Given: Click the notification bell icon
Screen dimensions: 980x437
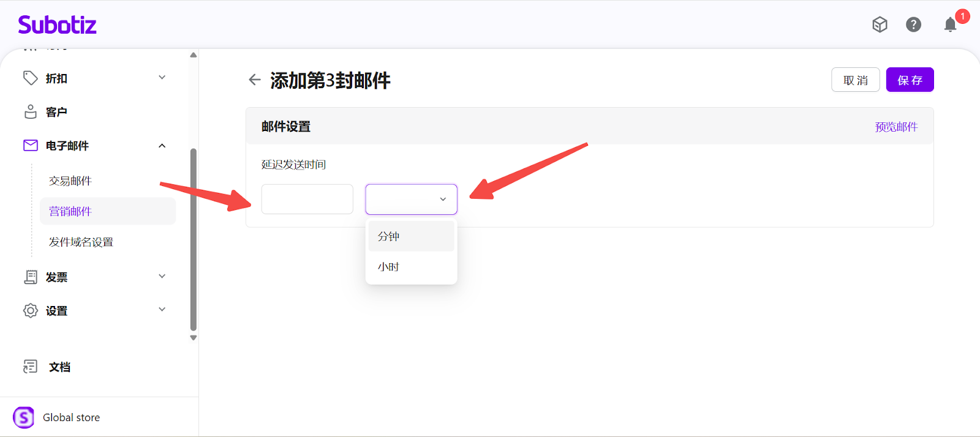Looking at the screenshot, I should click(x=950, y=24).
